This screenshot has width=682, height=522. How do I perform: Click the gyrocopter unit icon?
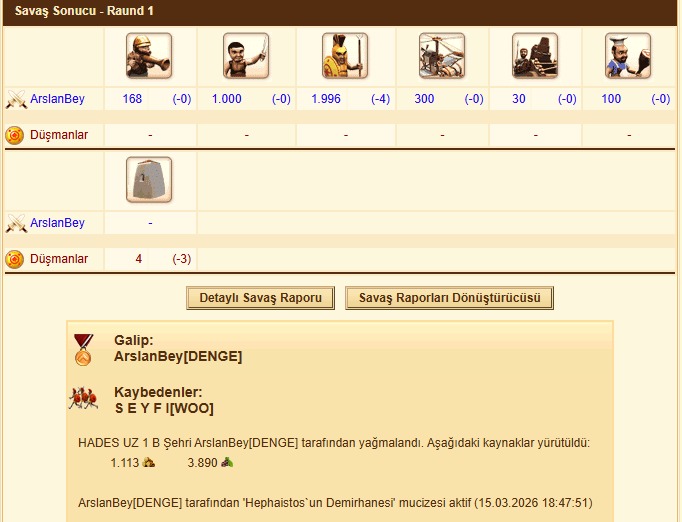(x=442, y=56)
